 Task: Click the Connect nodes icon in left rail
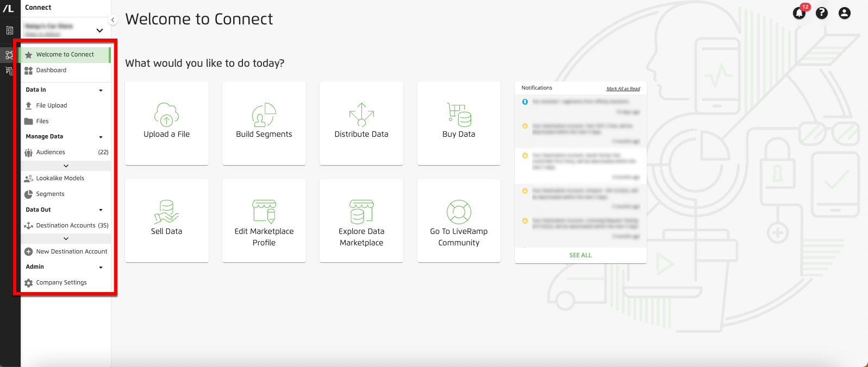click(9, 55)
